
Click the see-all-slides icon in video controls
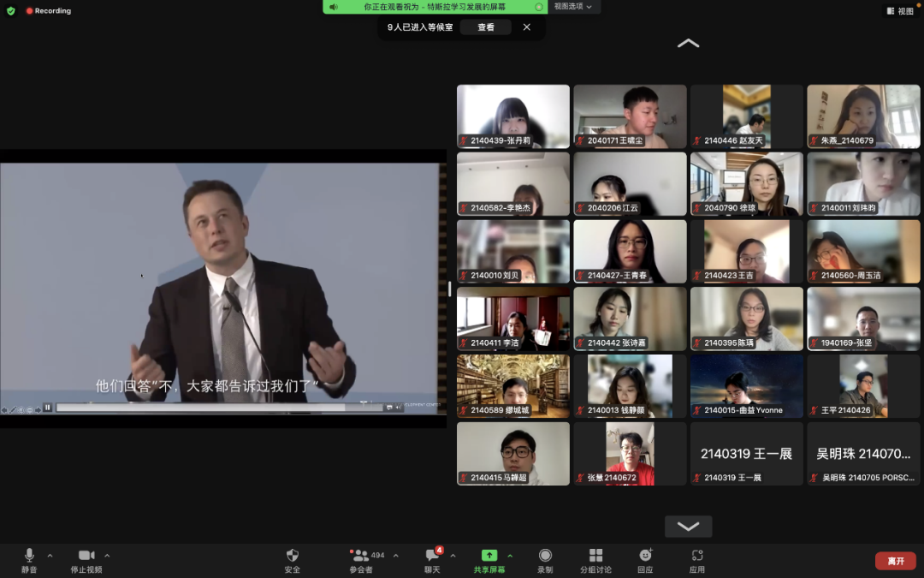point(21,410)
